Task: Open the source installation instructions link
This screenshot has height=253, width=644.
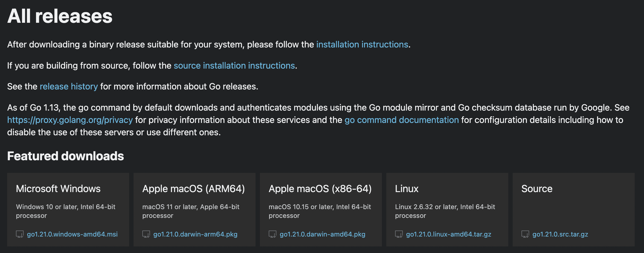Action: point(234,66)
